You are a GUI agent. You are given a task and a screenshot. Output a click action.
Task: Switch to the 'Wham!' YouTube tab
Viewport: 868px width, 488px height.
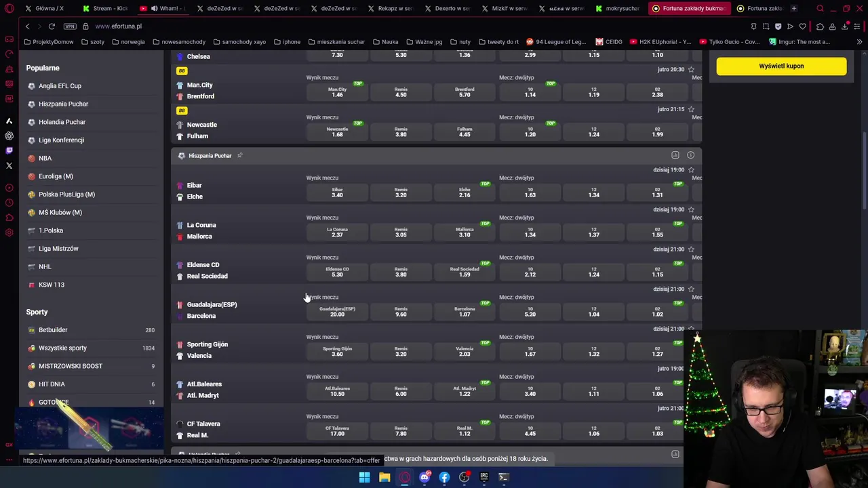163,9
